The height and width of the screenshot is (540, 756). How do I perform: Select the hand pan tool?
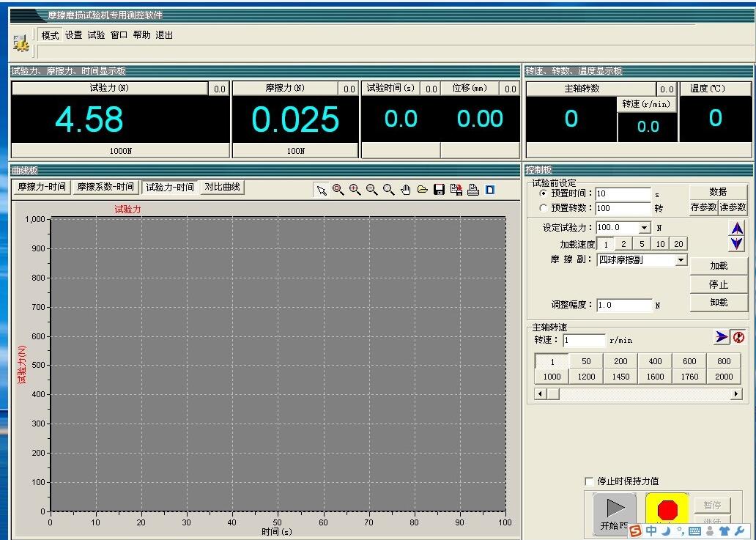point(406,191)
